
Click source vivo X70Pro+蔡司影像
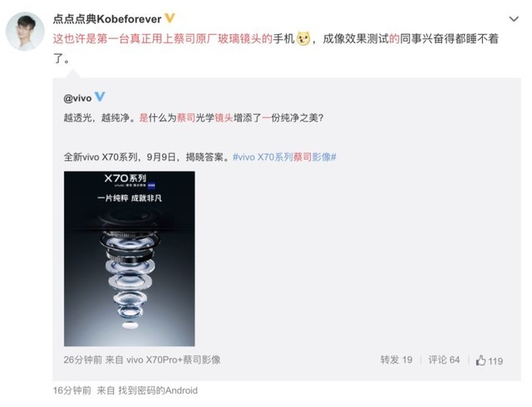(x=174, y=360)
